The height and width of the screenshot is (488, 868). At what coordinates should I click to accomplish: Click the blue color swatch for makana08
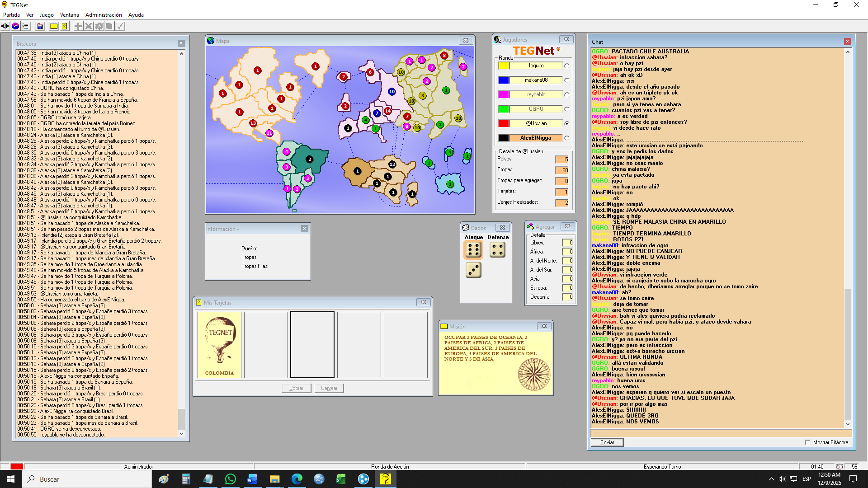click(x=504, y=80)
